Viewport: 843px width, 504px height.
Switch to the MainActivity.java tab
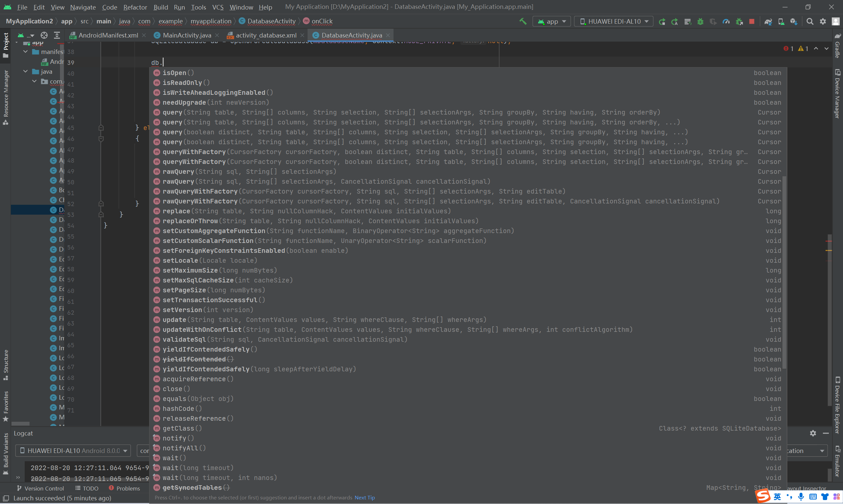click(186, 35)
